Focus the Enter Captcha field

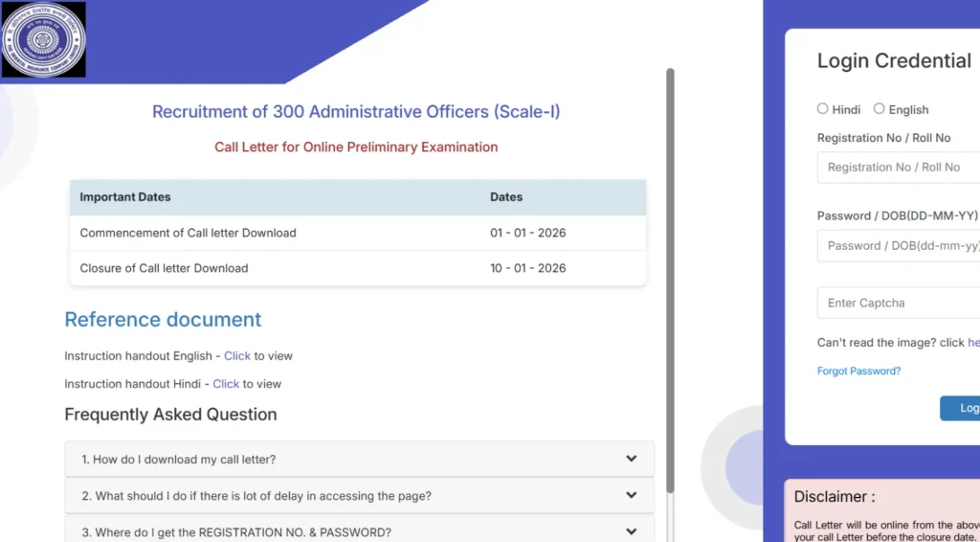pyautogui.click(x=898, y=304)
